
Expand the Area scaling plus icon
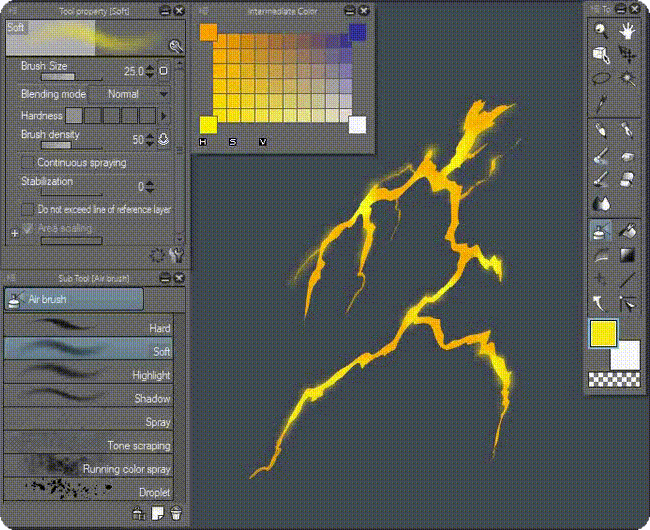(x=14, y=232)
